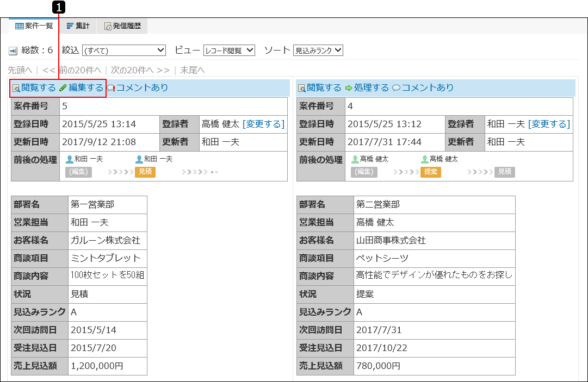Image resolution: width=588 pixels, height=382 pixels.
Task: Select the 2015/7/20 expected order date cell
Action: click(x=108, y=348)
